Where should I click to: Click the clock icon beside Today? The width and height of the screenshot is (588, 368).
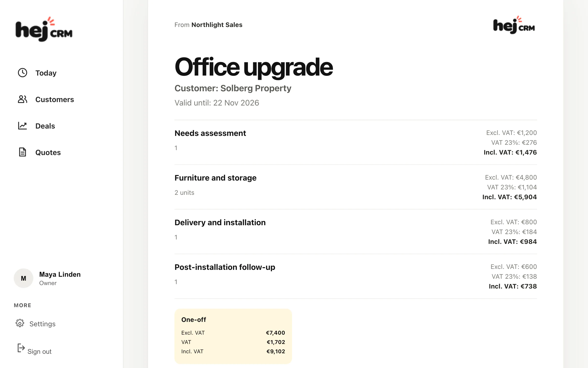coord(23,73)
